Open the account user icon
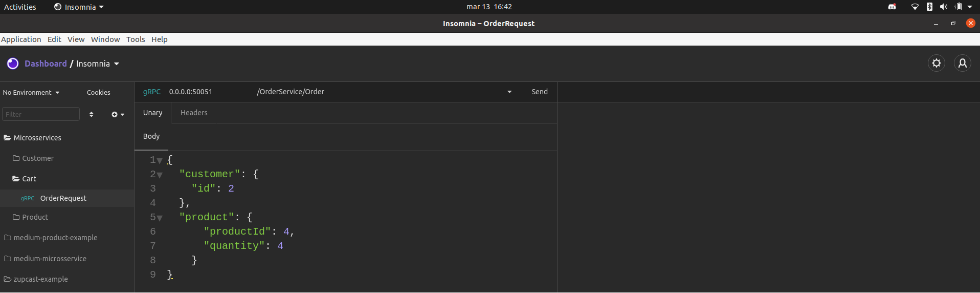This screenshot has height=293, width=980. pos(962,63)
